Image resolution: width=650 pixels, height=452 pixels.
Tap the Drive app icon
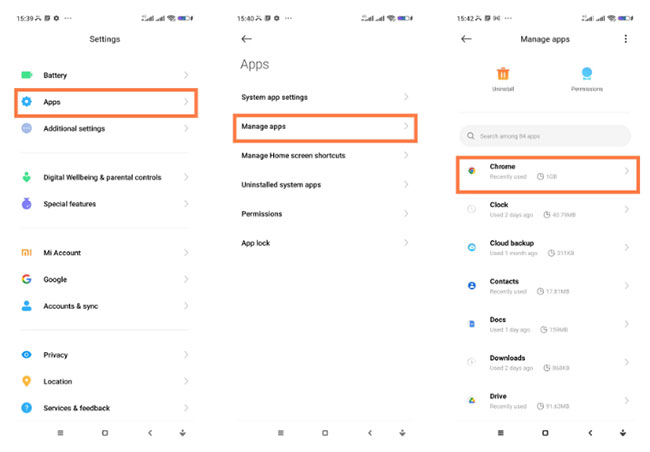(x=472, y=400)
